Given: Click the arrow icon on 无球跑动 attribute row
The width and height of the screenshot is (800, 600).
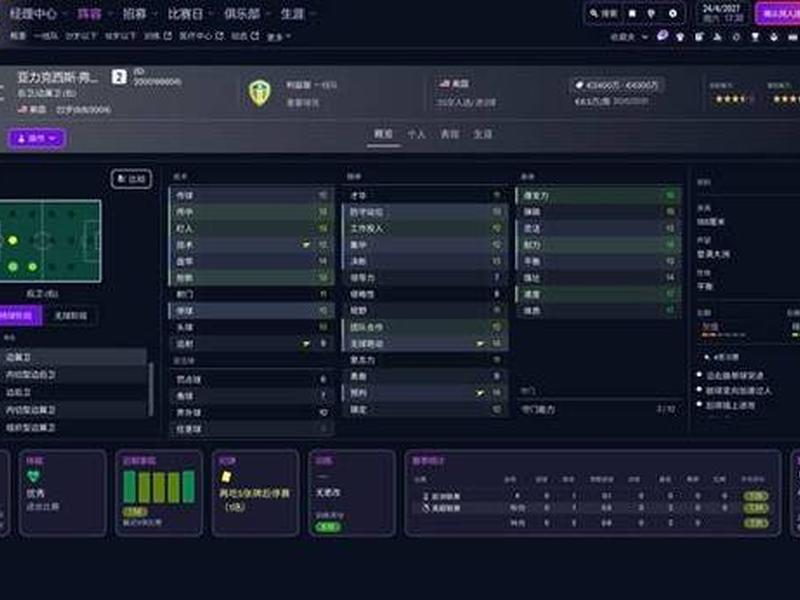Looking at the screenshot, I should click(x=480, y=344).
